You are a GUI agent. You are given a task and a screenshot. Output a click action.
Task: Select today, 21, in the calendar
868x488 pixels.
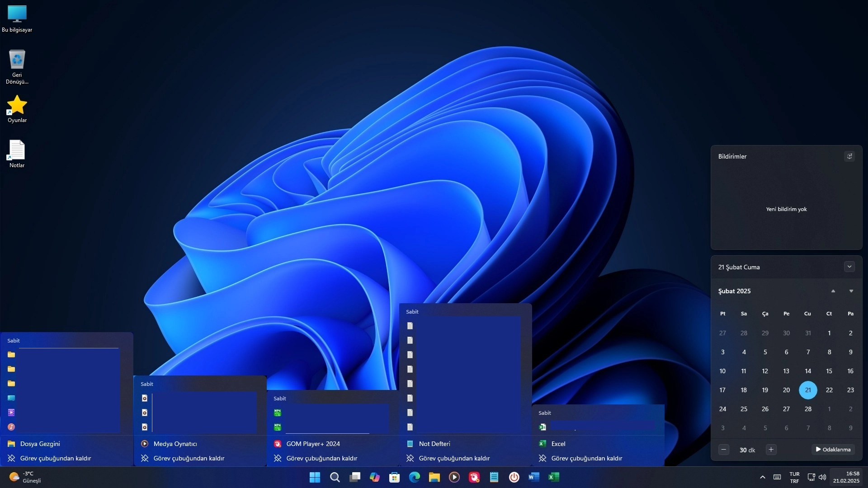tap(808, 390)
